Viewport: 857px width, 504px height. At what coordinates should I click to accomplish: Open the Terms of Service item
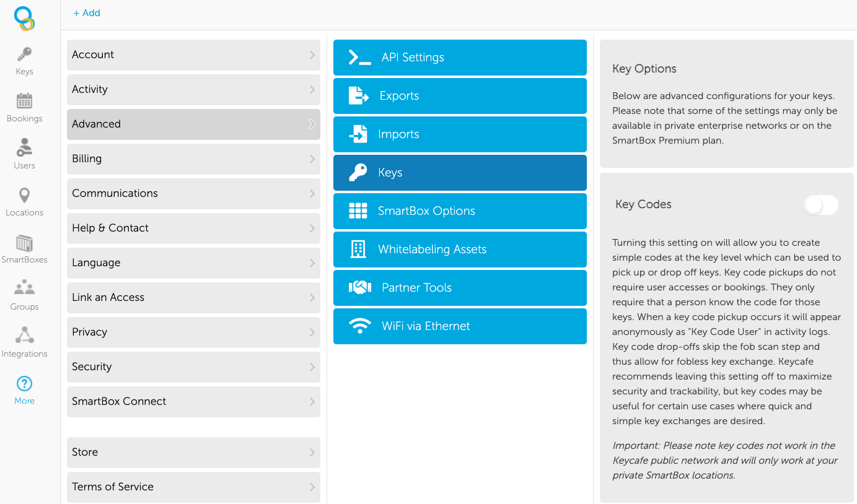(x=193, y=487)
